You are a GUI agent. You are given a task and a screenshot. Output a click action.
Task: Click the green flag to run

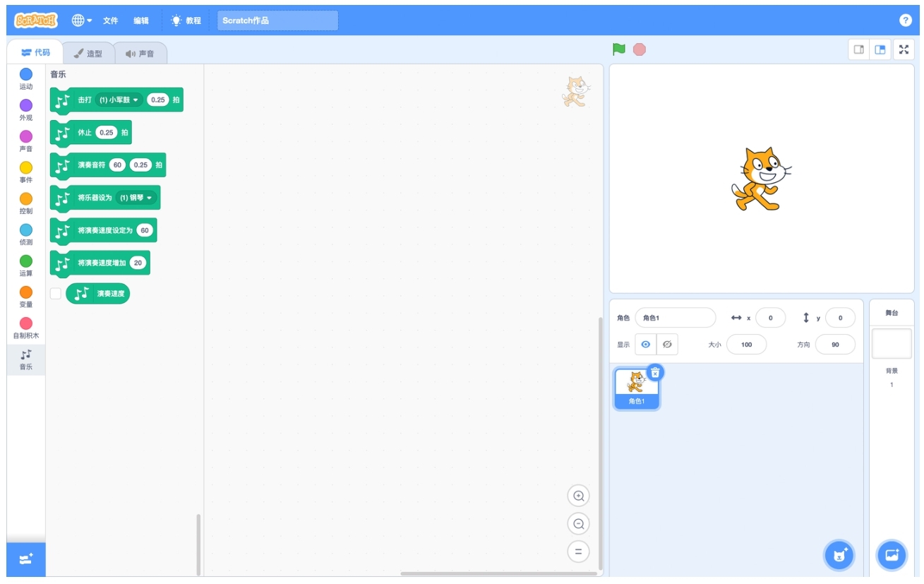pyautogui.click(x=619, y=49)
